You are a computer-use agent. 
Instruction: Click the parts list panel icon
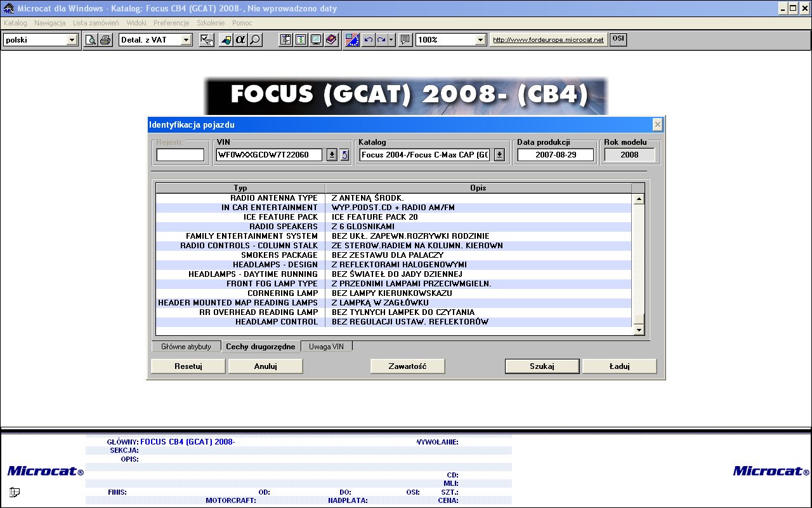[286, 40]
